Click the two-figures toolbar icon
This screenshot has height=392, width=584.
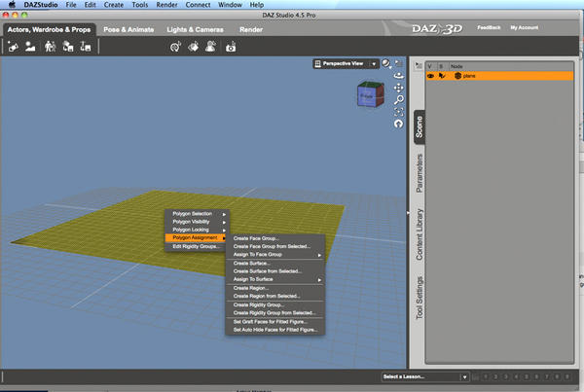click(x=51, y=47)
